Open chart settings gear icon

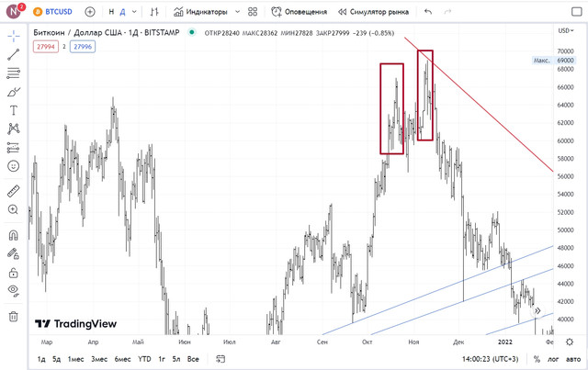[x=570, y=342]
